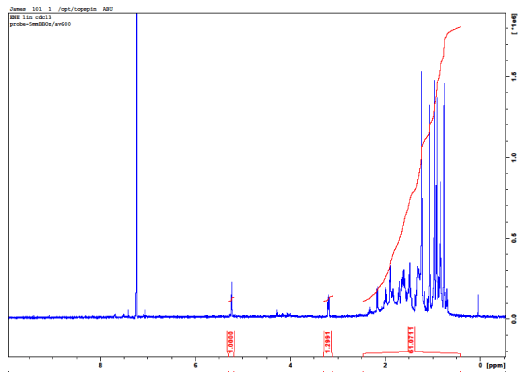Screen dimensions: 525x372
Task: Click the intensity axis label 1.5
Action: pyautogui.click(x=514, y=76)
